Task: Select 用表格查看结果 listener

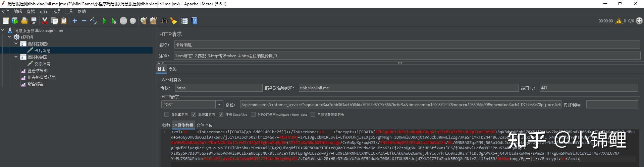Action: [x=42, y=77]
